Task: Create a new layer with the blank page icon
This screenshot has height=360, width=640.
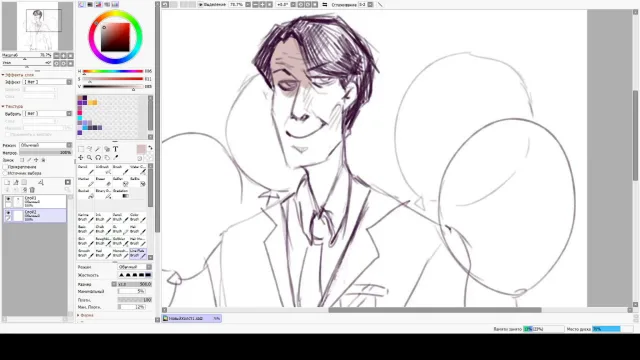Action: [x=7, y=182]
